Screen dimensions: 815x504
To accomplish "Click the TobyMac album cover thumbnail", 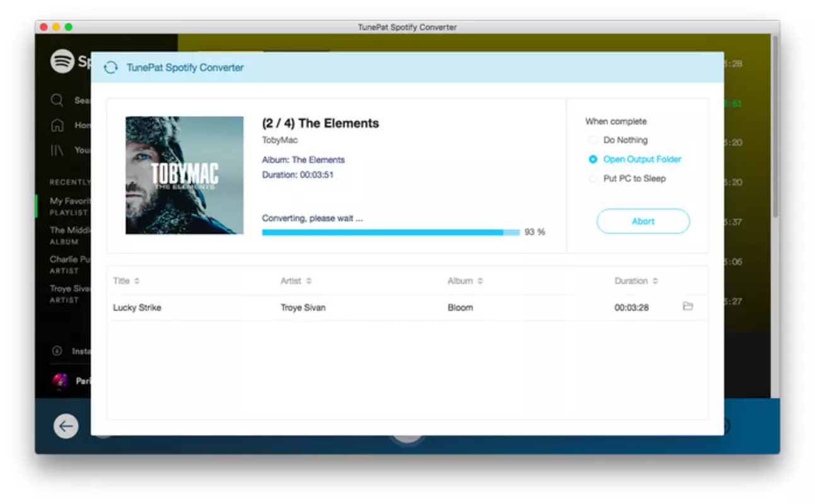I will pos(184,175).
